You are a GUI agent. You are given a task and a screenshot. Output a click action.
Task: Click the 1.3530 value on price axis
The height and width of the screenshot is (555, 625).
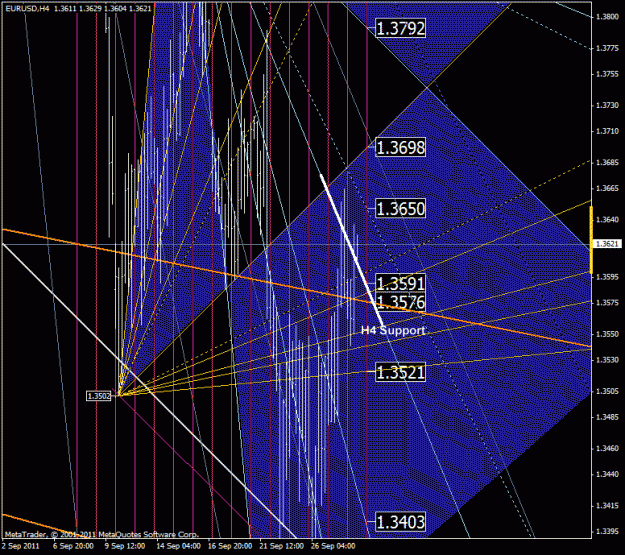click(x=607, y=360)
